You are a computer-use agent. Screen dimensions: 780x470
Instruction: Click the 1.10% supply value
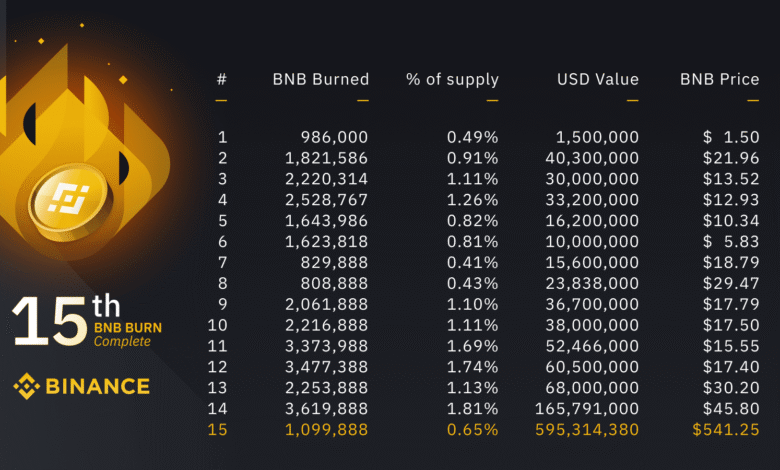[x=473, y=304]
